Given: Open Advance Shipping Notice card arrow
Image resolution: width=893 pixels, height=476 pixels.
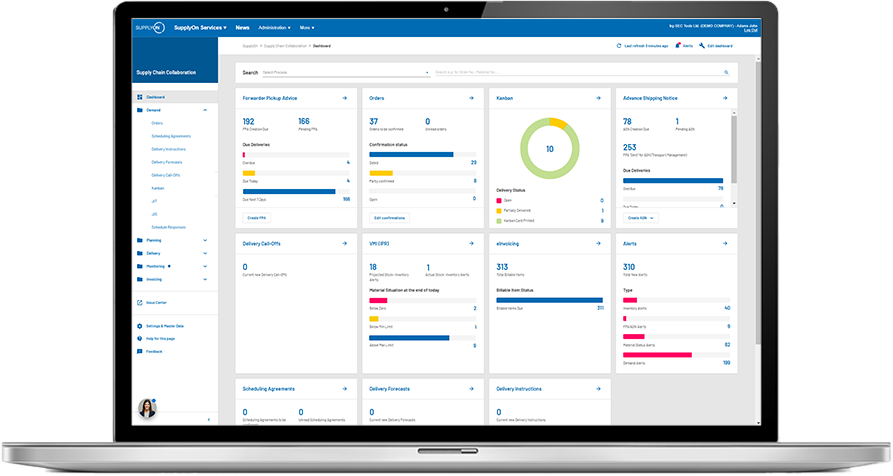Looking at the screenshot, I should 725,99.
